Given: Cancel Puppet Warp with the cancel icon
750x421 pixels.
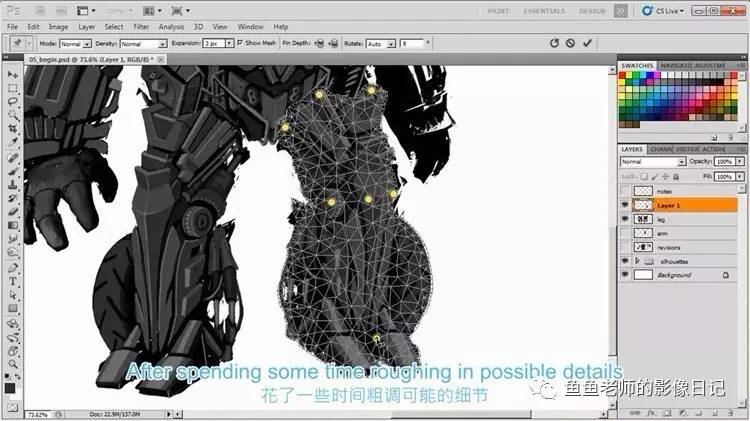Looking at the screenshot, I should [570, 43].
